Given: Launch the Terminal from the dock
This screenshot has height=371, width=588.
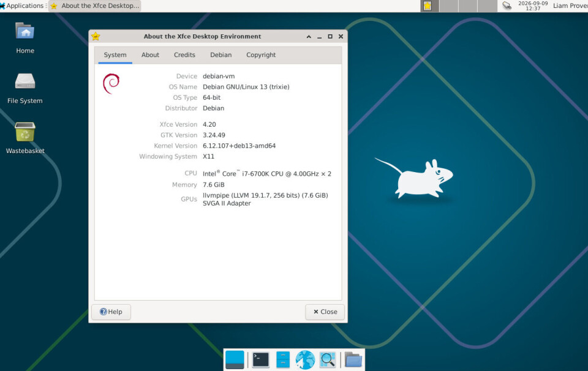Looking at the screenshot, I should click(261, 360).
